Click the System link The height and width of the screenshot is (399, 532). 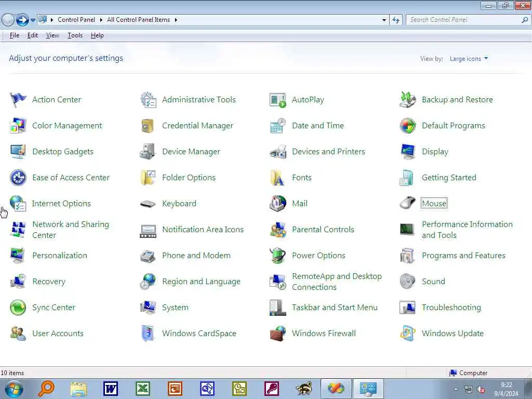tap(175, 308)
